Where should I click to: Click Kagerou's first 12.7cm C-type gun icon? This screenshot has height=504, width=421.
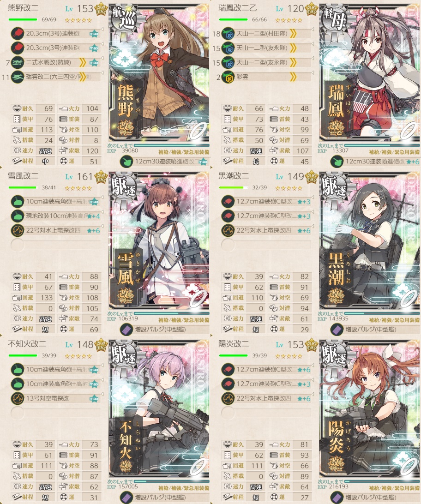point(228,369)
